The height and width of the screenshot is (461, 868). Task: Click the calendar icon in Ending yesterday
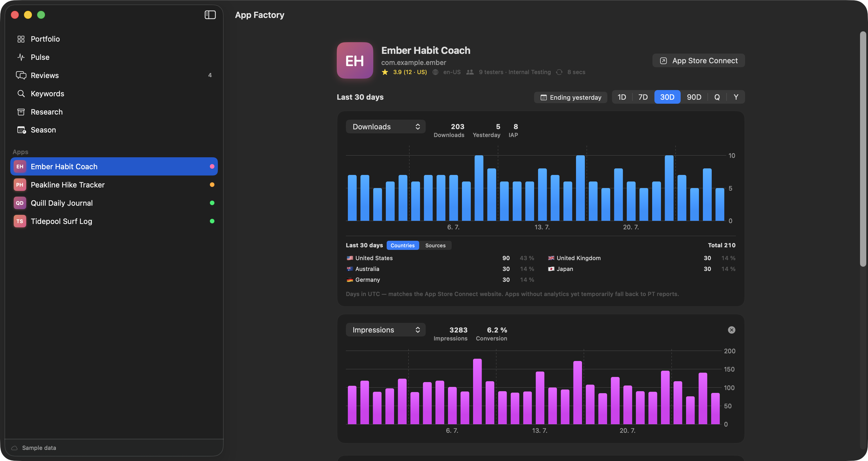tap(543, 98)
